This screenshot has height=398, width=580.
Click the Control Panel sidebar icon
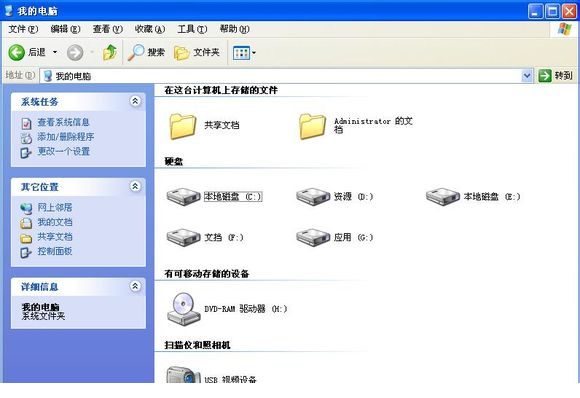click(26, 252)
